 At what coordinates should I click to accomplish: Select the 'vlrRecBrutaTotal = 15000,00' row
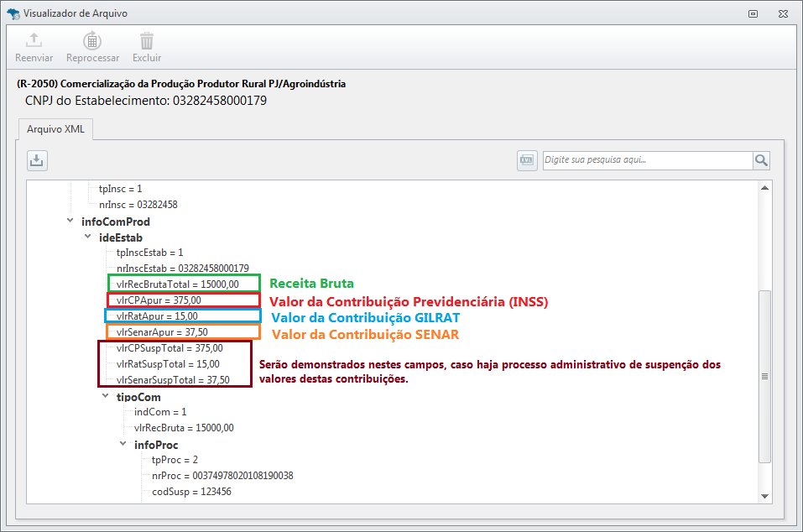point(178,284)
